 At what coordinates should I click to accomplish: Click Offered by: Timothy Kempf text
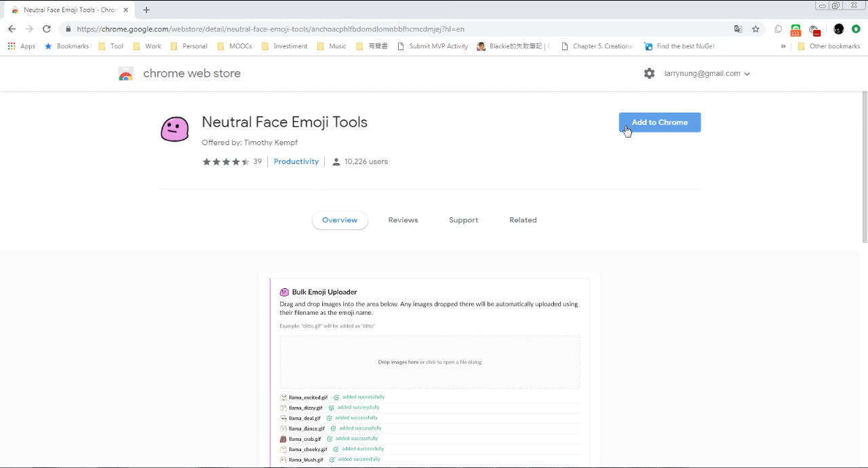pyautogui.click(x=250, y=142)
